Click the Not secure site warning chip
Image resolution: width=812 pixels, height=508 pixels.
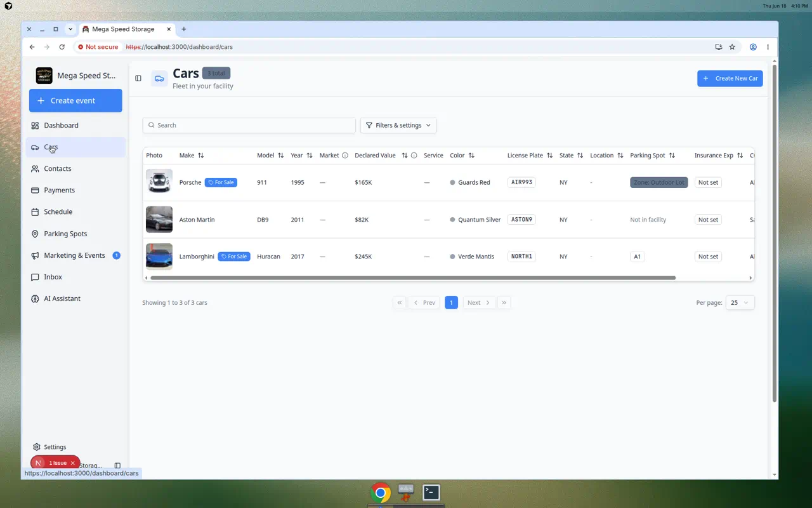98,47
